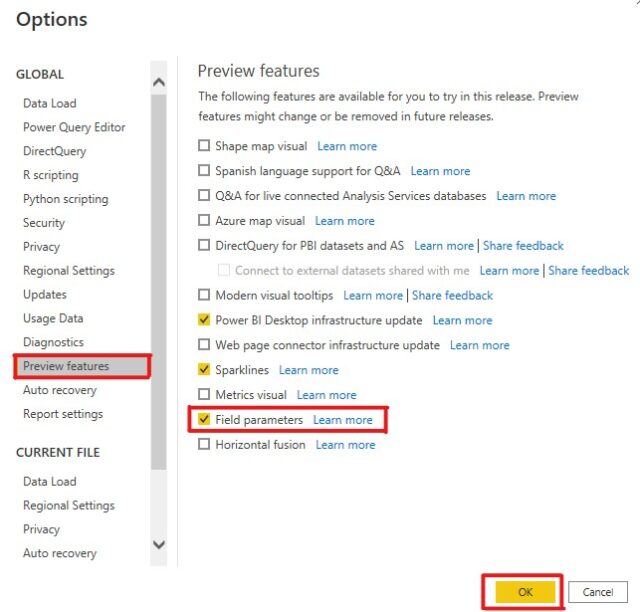Viewport: 640px width, 612px height.
Task: Uncheck Power BI Desktop infrastructure update
Action: click(x=204, y=319)
